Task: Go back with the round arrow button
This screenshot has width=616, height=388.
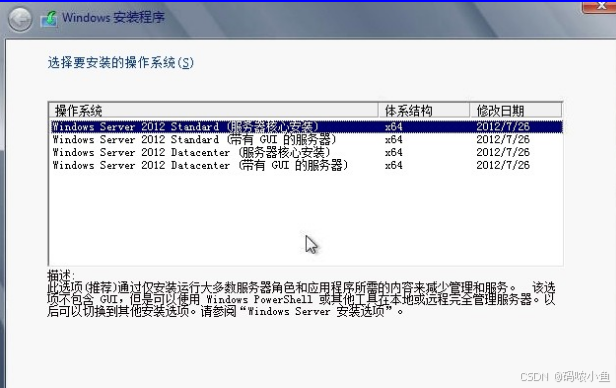Action: pyautogui.click(x=20, y=19)
